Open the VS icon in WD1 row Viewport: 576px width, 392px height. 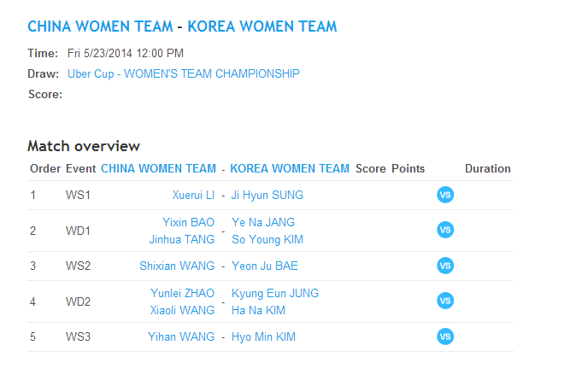[445, 231]
